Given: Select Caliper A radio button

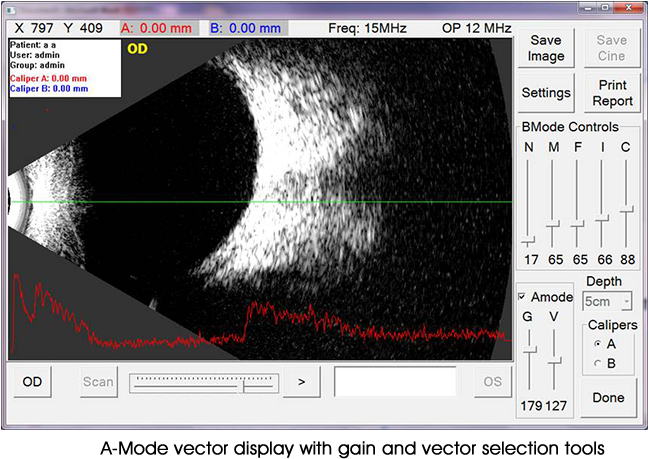Looking at the screenshot, I should 598,343.
